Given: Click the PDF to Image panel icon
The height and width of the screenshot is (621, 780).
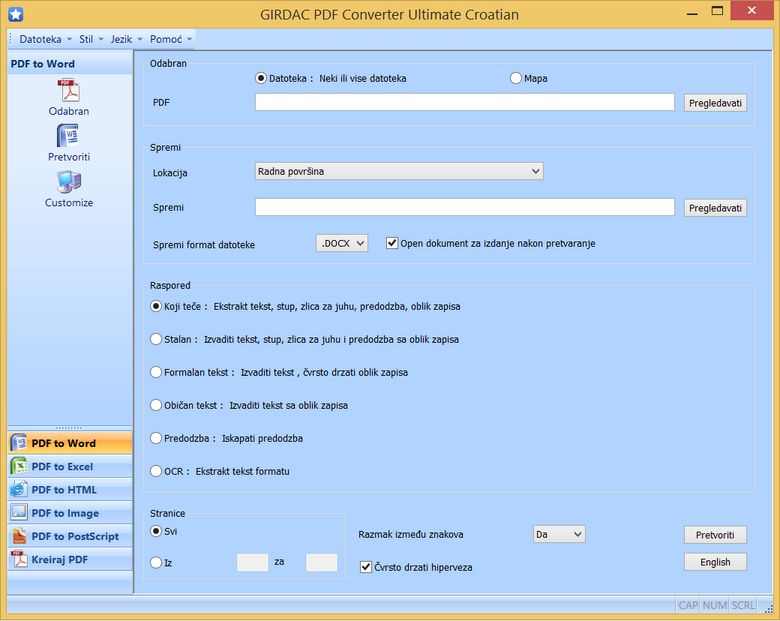Looking at the screenshot, I should pyautogui.click(x=19, y=513).
